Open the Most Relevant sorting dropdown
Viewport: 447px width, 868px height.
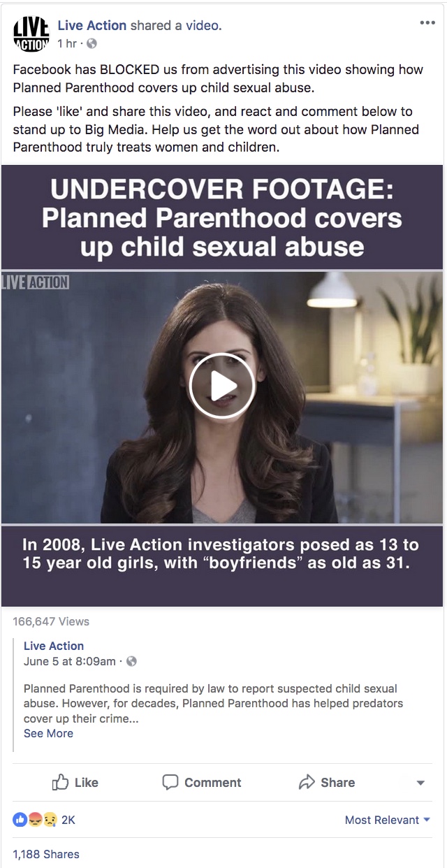click(388, 820)
